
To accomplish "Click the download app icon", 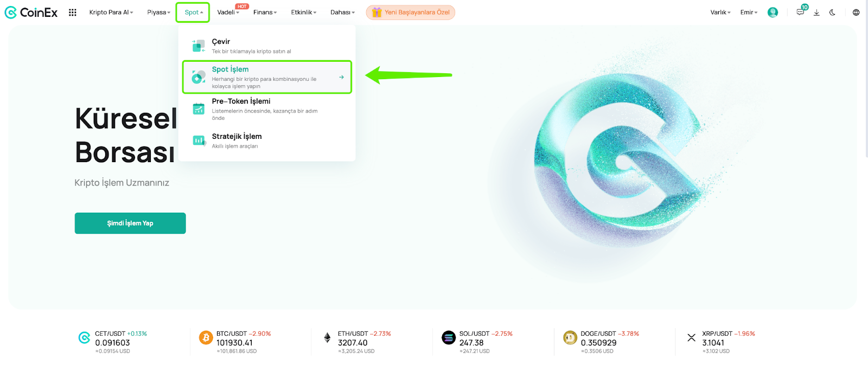I will (816, 12).
